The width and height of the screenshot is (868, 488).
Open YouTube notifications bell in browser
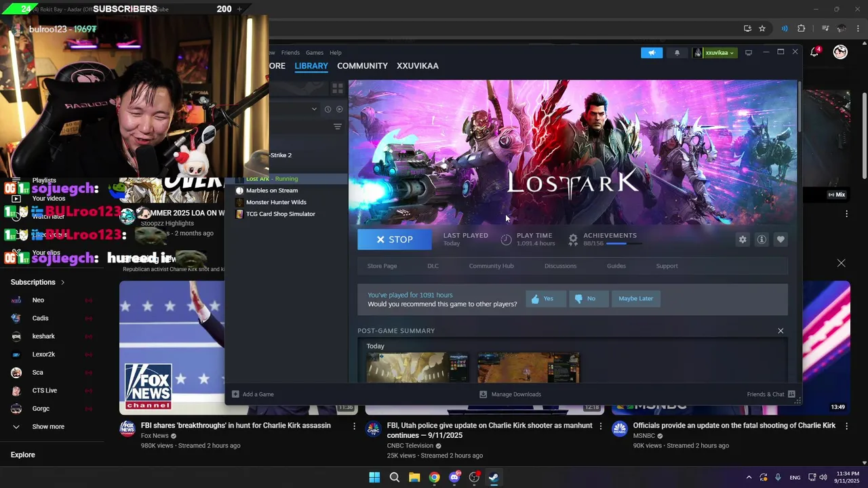click(x=815, y=52)
